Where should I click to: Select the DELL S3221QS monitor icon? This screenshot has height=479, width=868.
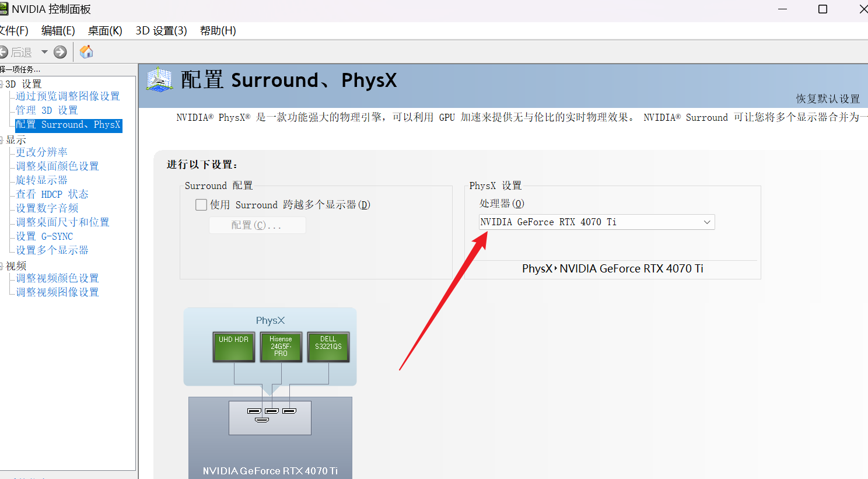(328, 347)
